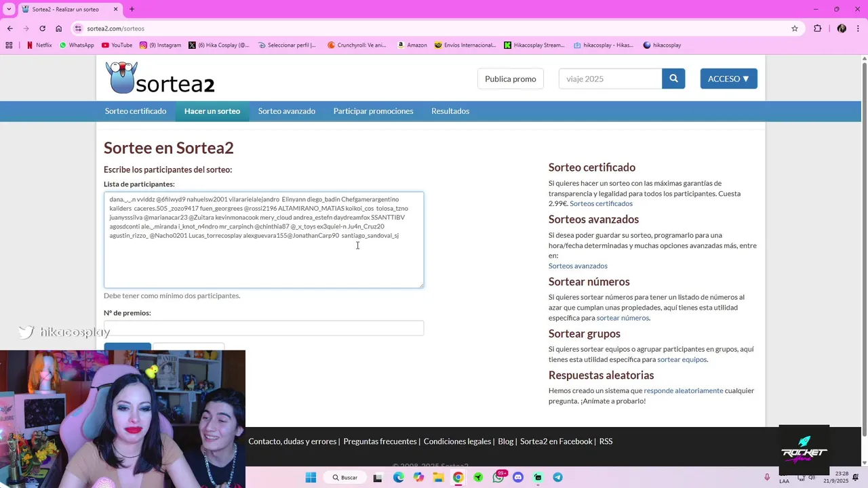The height and width of the screenshot is (488, 868).
Task: Select Hacer un sorteo tab
Action: (212, 111)
